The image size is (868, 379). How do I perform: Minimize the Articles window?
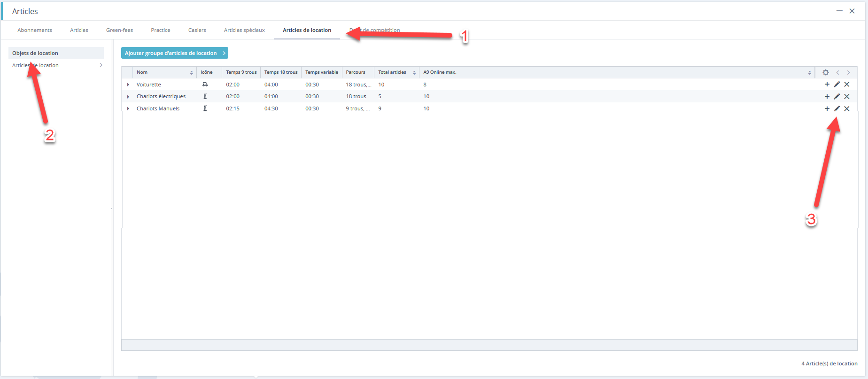coord(839,11)
